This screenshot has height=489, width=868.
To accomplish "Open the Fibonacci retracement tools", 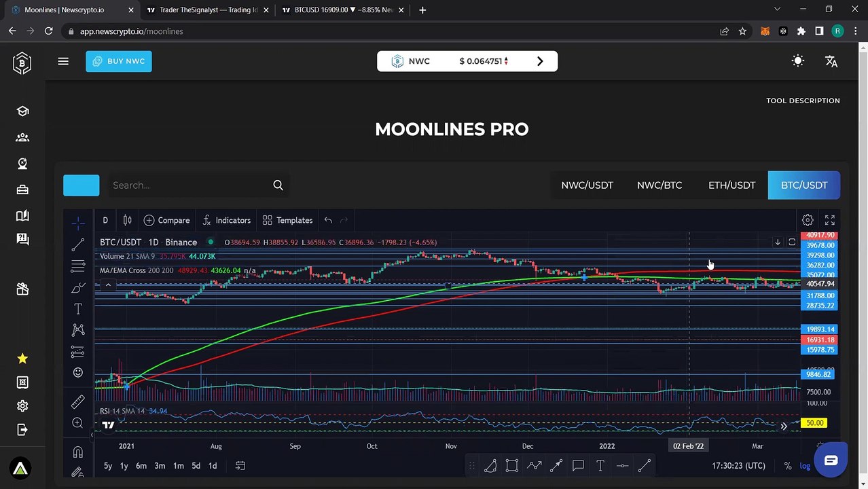I will (78, 266).
